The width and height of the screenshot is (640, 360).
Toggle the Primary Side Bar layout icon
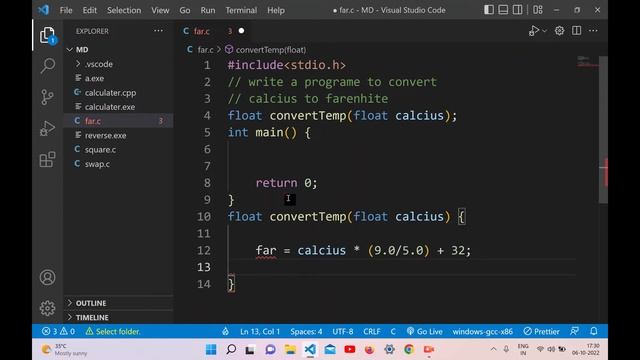click(489, 10)
